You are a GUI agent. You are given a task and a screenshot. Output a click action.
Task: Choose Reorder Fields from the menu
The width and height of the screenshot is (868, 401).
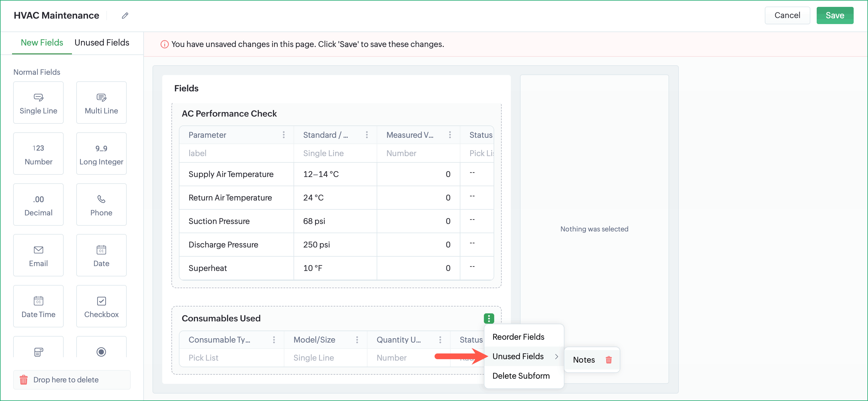pyautogui.click(x=524, y=337)
